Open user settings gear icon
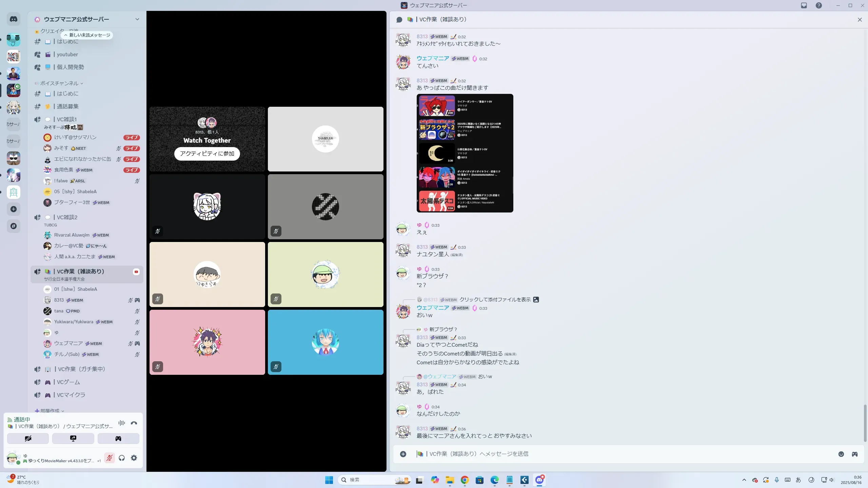Viewport: 868px width, 488px height. click(134, 458)
